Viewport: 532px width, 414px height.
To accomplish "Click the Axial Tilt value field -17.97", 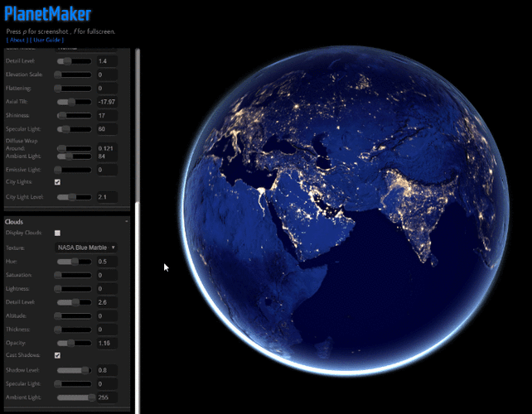I will click(107, 102).
